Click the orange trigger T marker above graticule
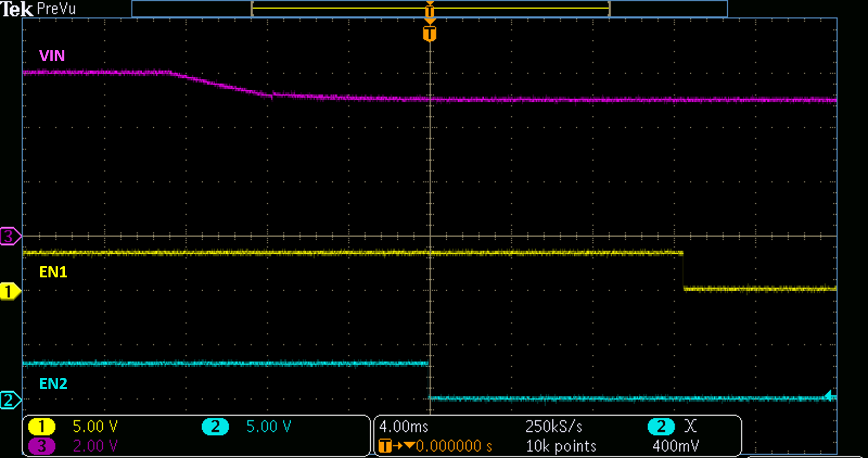This screenshot has width=868, height=458. (430, 32)
